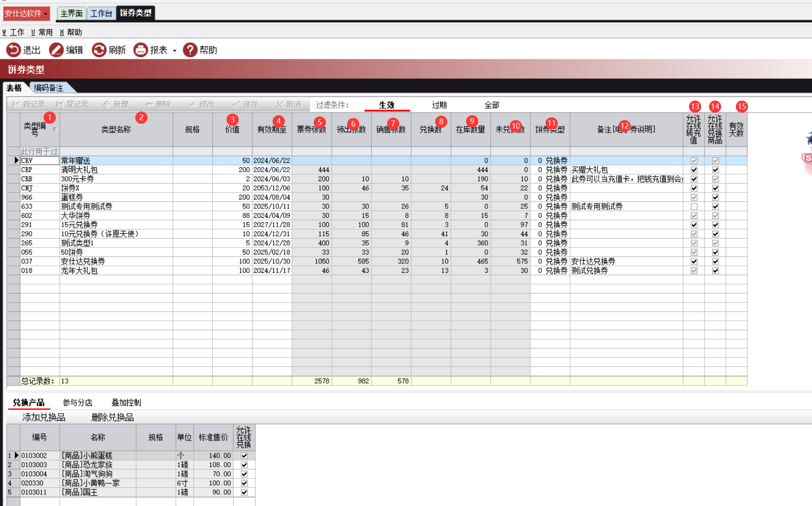The image size is (812, 506).
Task: Open the 报表 dropdown arrow
Action: point(174,51)
